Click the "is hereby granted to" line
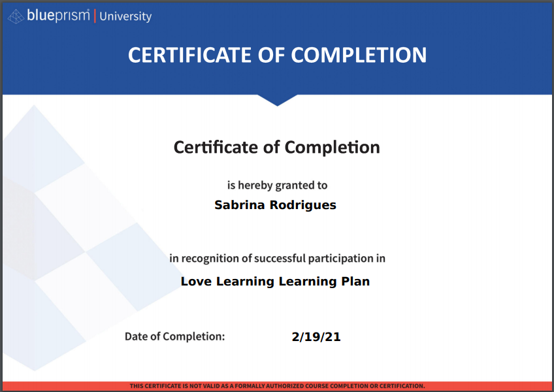The image size is (554, 392). (277, 185)
